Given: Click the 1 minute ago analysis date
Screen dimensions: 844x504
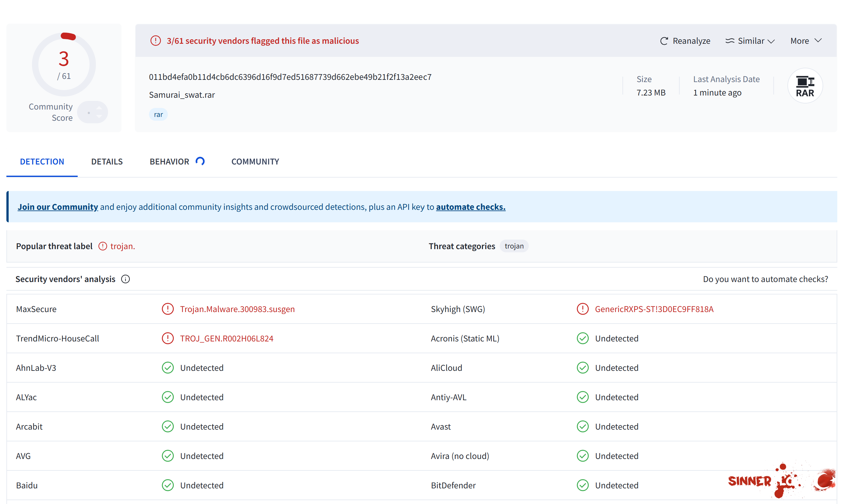Looking at the screenshot, I should tap(717, 92).
